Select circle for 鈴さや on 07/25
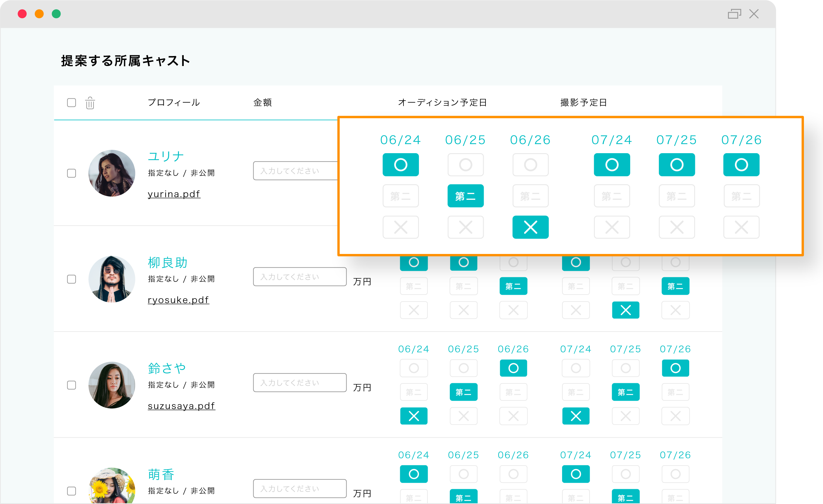 pos(626,368)
